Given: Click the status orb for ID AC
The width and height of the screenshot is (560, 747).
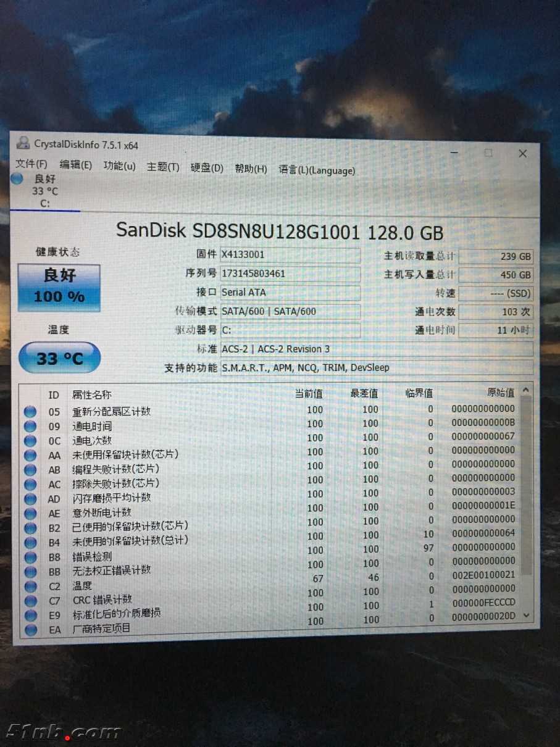Looking at the screenshot, I should click(x=30, y=485).
